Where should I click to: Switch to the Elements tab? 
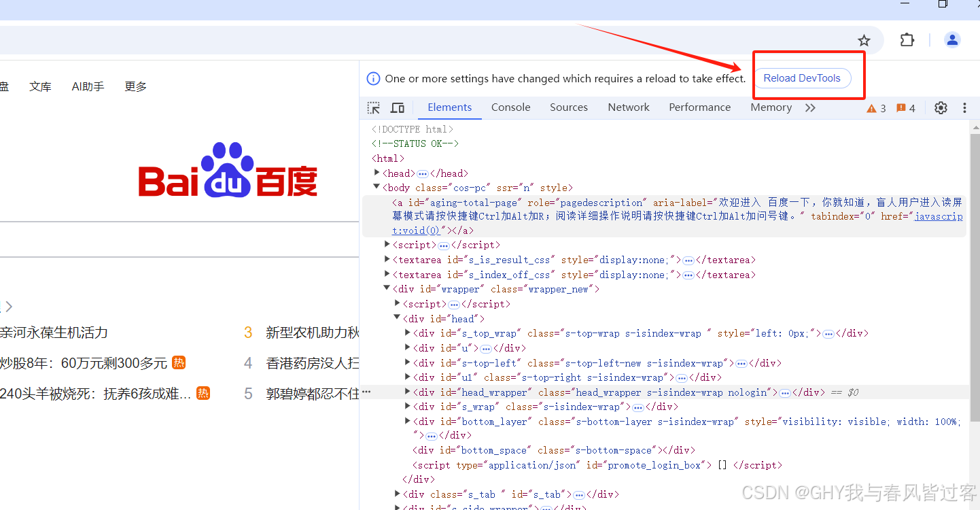tap(449, 107)
